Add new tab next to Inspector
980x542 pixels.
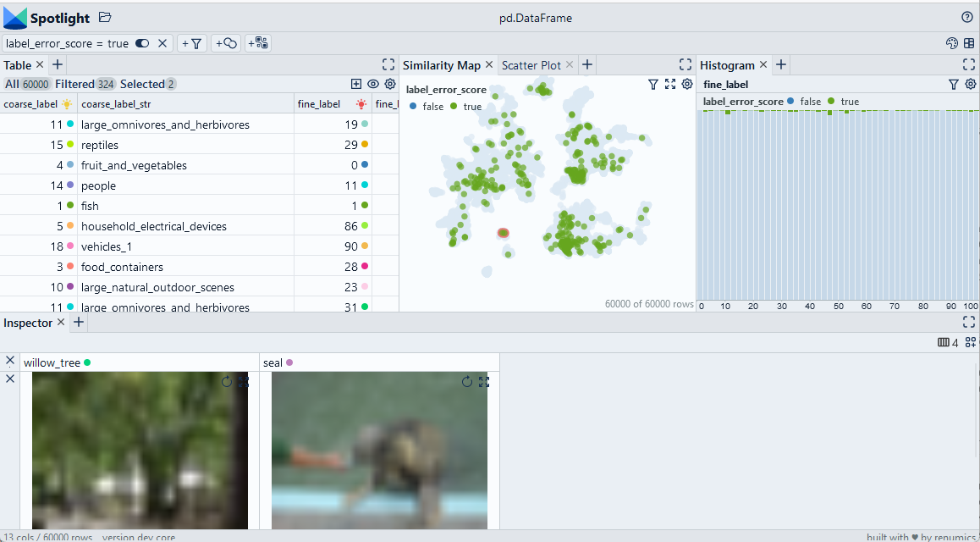click(78, 322)
